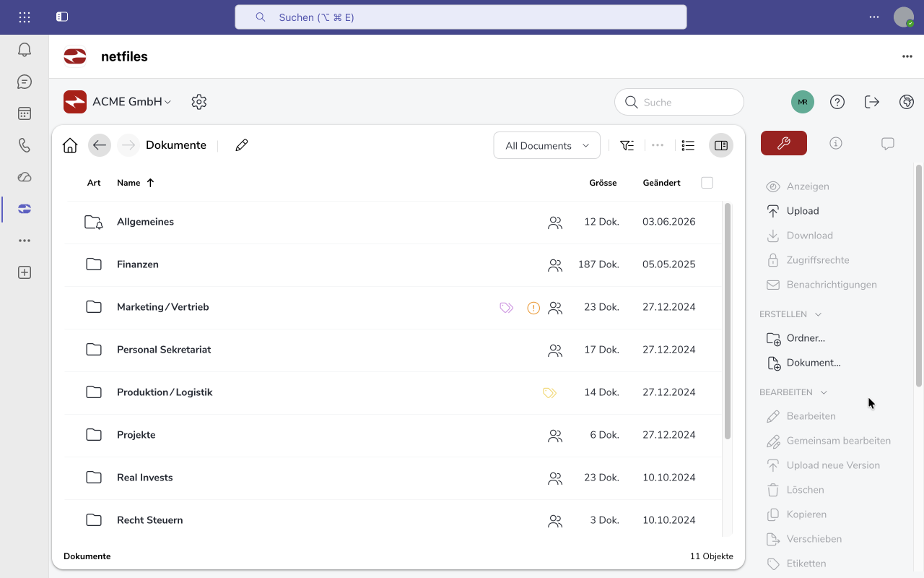Open Calls phone icon in rail
This screenshot has height=578, width=924.
[25, 145]
